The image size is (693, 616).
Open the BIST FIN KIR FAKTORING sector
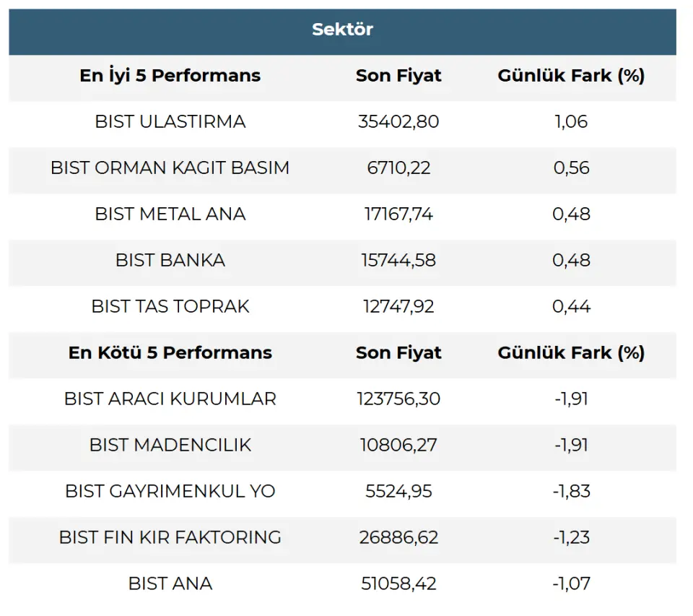pos(170,537)
